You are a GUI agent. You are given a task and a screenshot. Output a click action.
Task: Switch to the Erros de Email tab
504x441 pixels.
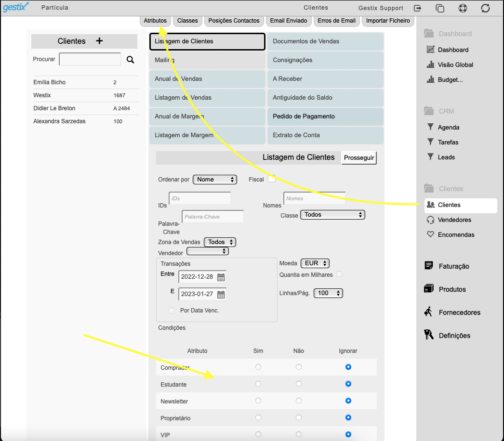click(x=336, y=21)
